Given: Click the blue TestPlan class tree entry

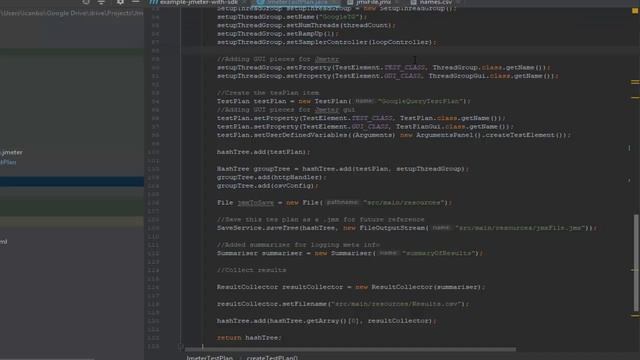Looking at the screenshot, I should tap(8, 162).
